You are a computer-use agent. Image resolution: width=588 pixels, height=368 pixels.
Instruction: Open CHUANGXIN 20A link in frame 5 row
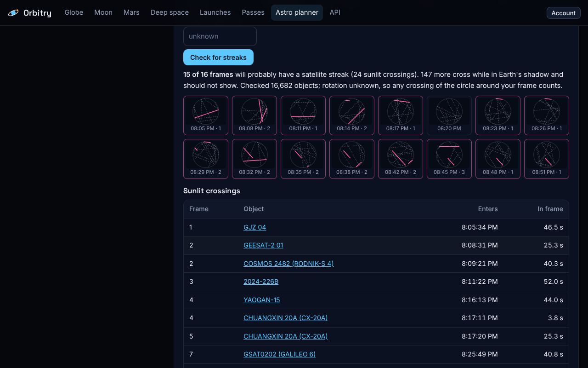[285, 336]
